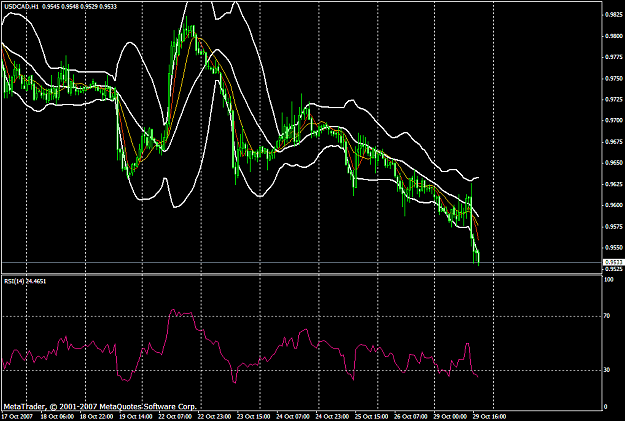The width and height of the screenshot is (625, 421).
Task: Click the 0.9700 price axis label
Action: click(614, 120)
